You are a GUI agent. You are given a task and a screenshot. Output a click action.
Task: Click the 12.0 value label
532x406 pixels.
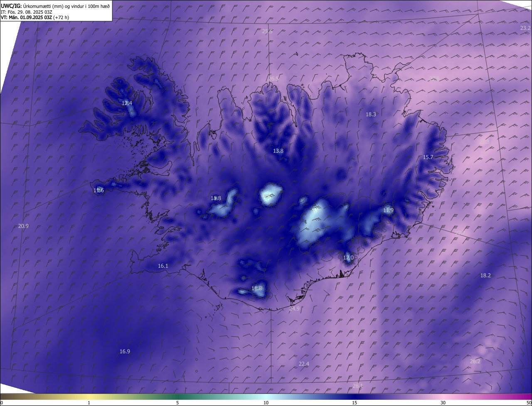click(x=348, y=257)
